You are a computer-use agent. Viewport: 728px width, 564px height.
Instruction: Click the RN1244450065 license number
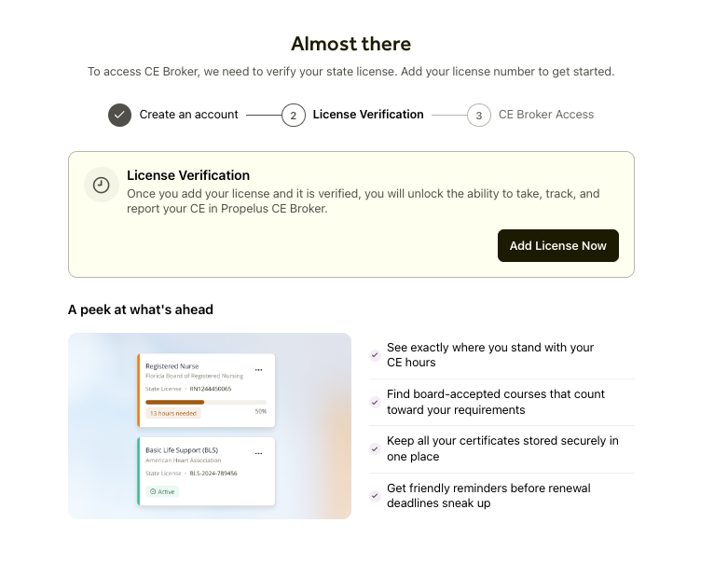click(210, 388)
